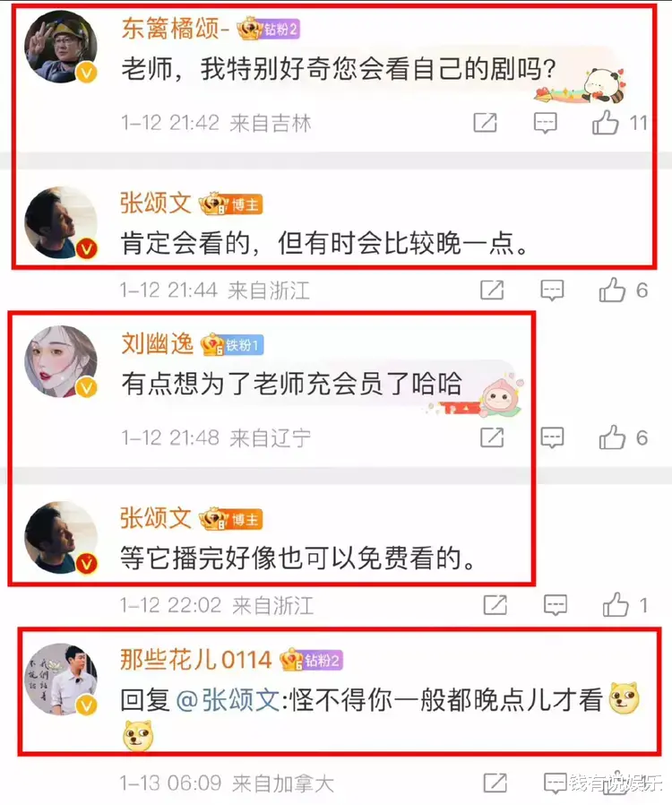The image size is (672, 805).
Task: Tap the 钻粉2 badge beside 那些花儿0114
Action: (x=312, y=660)
